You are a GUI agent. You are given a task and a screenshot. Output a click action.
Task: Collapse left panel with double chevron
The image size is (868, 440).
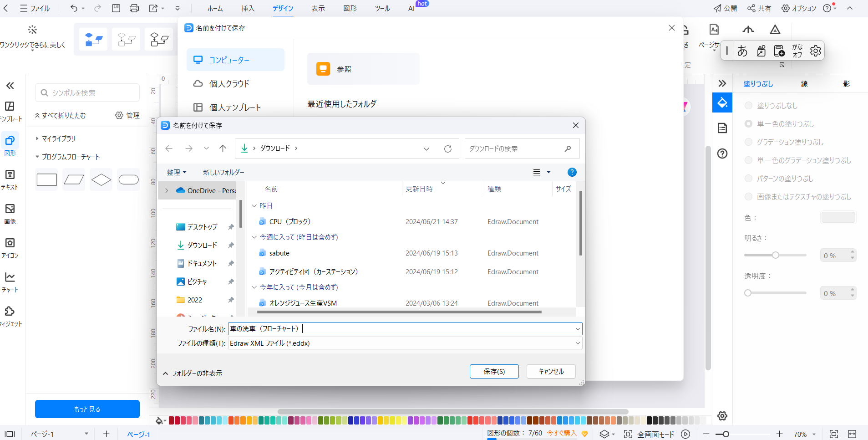(10, 86)
